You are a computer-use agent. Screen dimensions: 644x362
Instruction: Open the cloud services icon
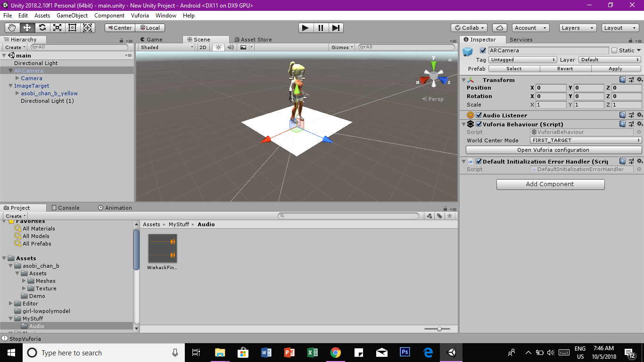click(499, 28)
